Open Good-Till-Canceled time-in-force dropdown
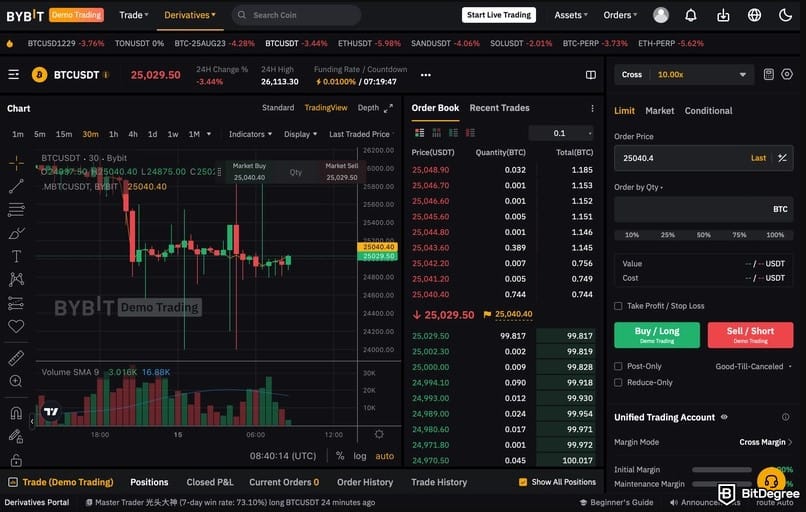Image resolution: width=806 pixels, height=512 pixels. [754, 367]
